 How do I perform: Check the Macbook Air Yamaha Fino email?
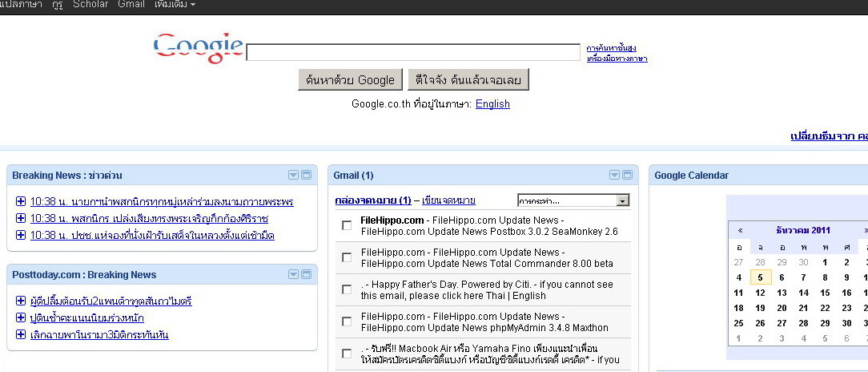pyautogui.click(x=347, y=354)
